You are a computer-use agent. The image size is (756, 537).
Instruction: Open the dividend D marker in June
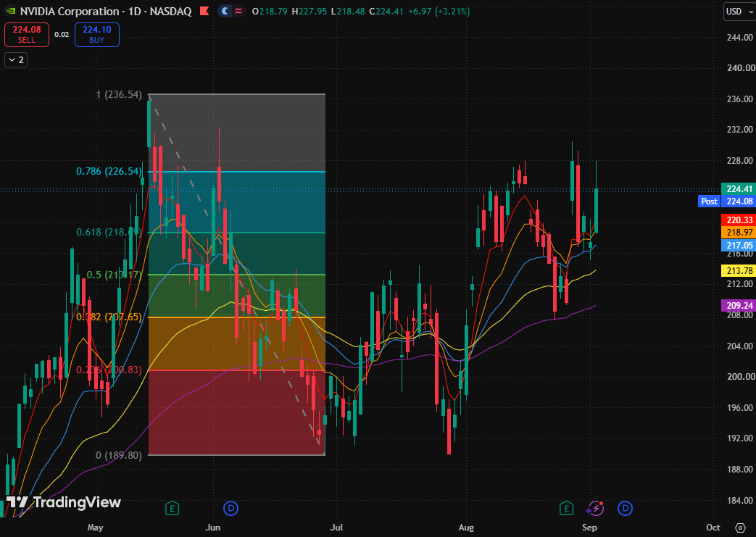coord(231,508)
